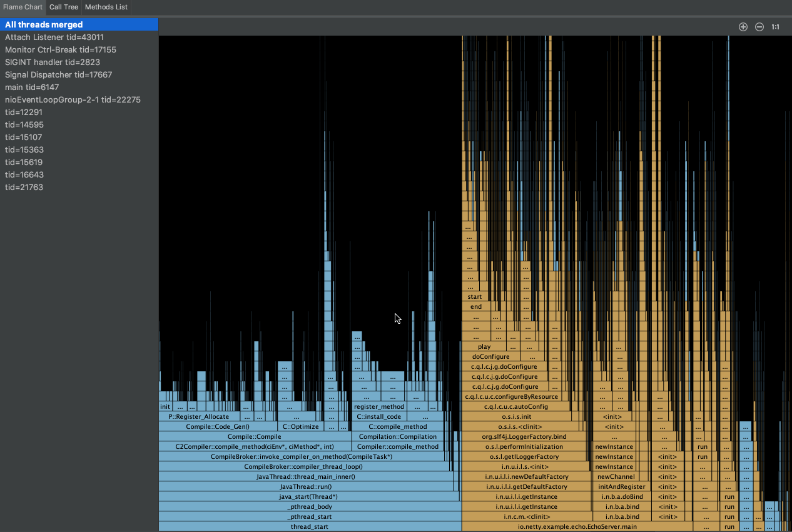Click the thread_start frame at the bottom
792x532 pixels.
tap(309, 526)
